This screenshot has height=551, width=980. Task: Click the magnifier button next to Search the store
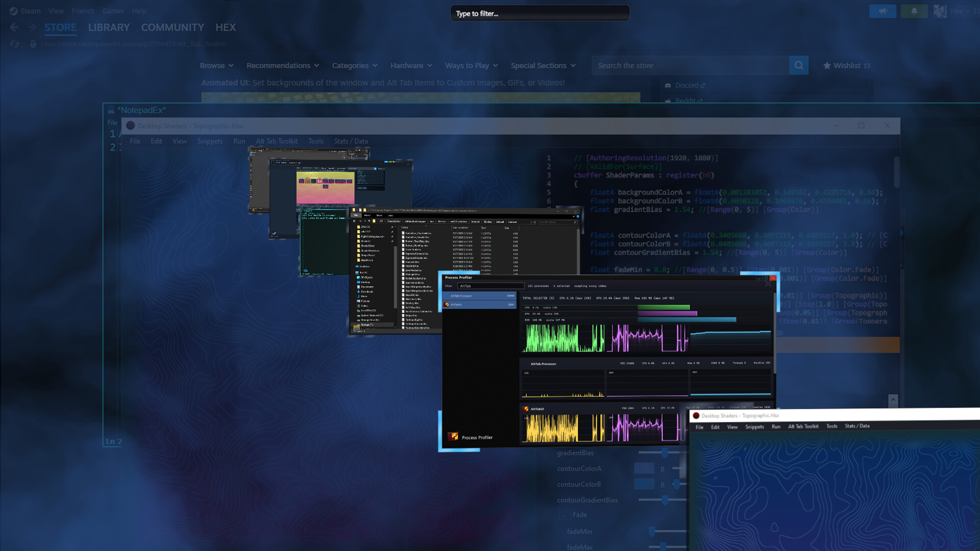(799, 65)
